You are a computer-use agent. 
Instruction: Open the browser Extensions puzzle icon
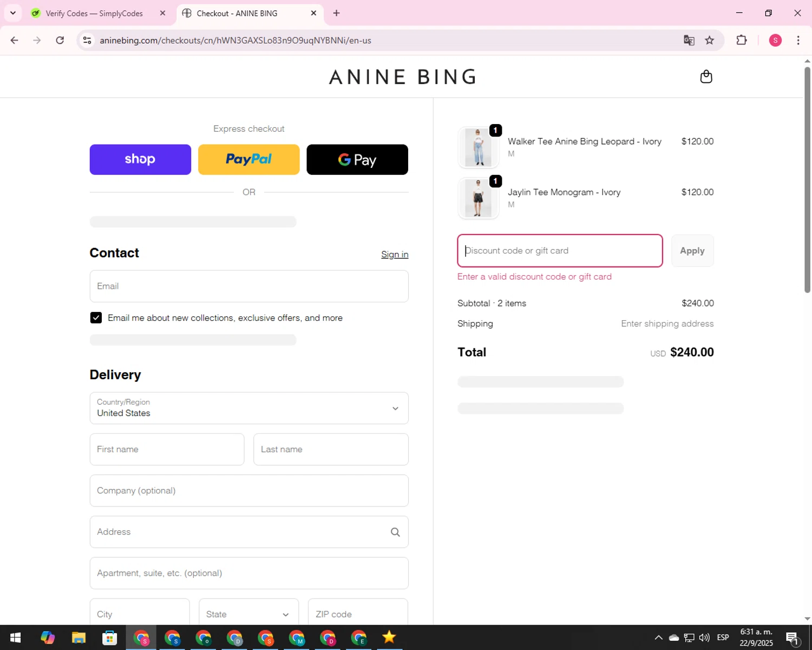click(x=742, y=40)
